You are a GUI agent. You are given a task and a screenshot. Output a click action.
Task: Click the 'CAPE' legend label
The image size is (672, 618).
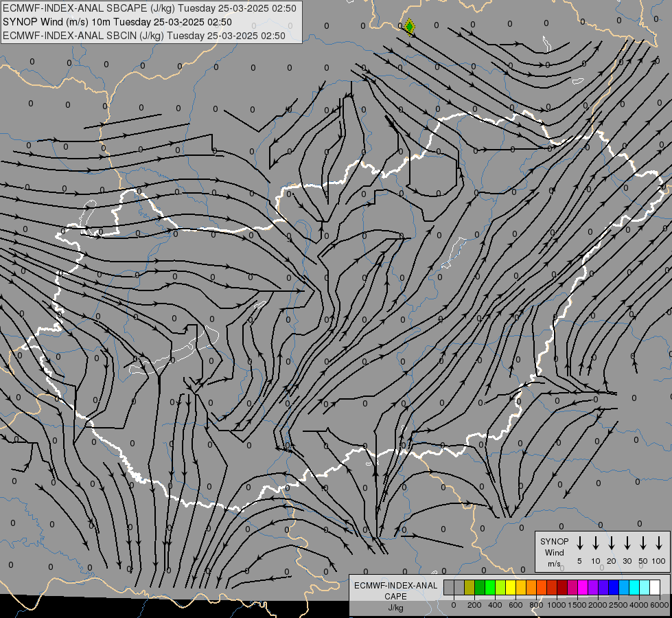pos(395,597)
